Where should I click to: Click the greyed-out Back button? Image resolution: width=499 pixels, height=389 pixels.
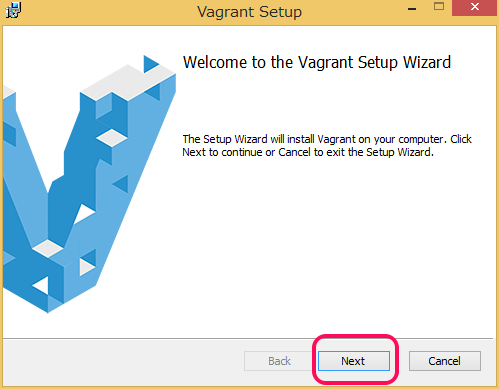[279, 361]
